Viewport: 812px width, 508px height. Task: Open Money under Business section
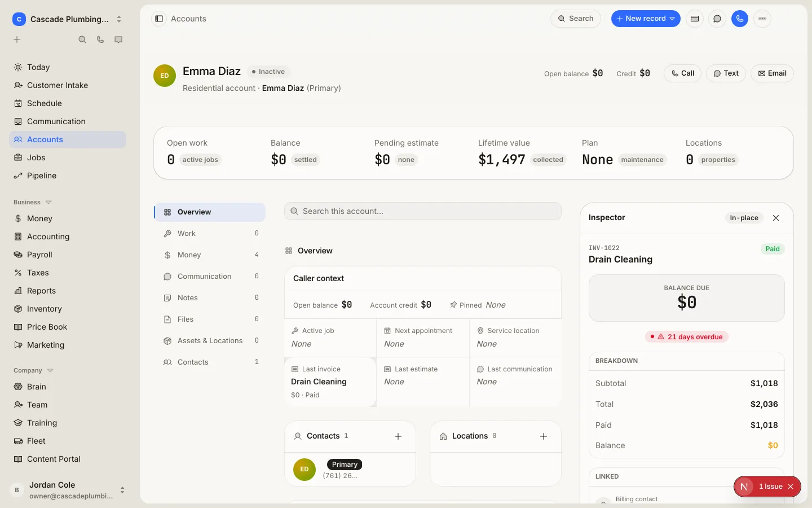point(68,218)
